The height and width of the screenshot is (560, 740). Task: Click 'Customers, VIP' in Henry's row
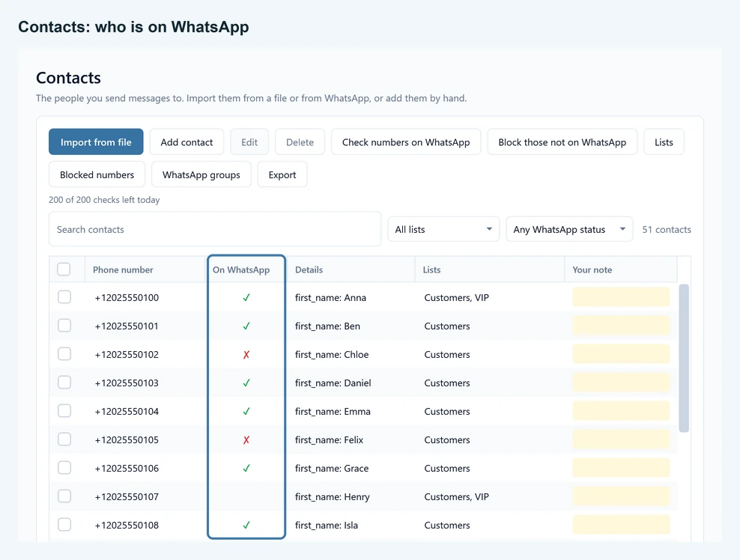pos(456,497)
